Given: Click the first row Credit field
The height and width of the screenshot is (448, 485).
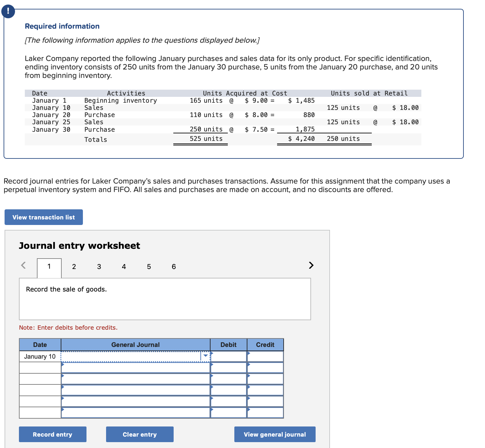Looking at the screenshot, I should 265,356.
